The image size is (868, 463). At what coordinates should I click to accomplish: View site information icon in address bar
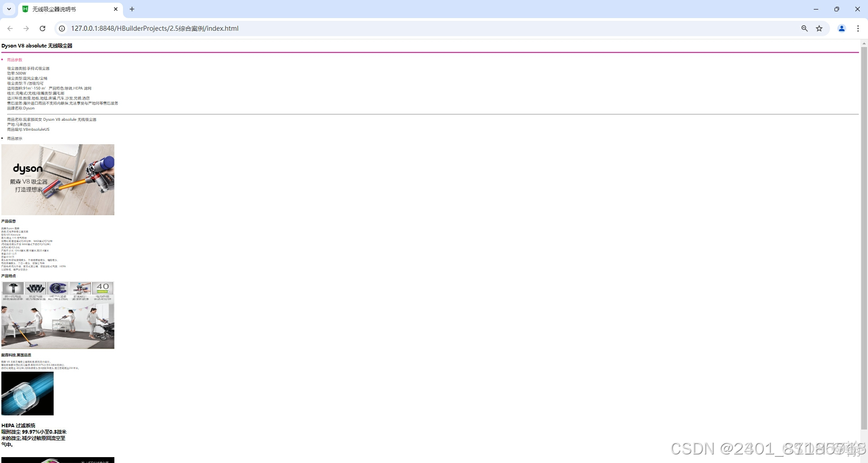tap(62, 28)
